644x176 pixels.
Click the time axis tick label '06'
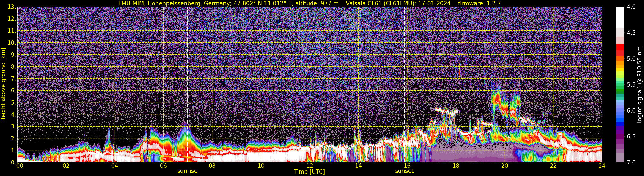pos(163,166)
